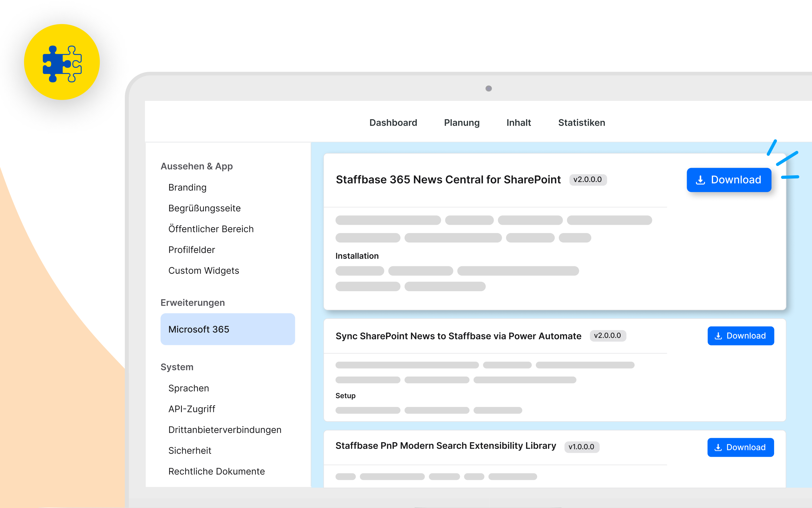This screenshot has height=508, width=812.
Task: Switch to the Planung tab
Action: (462, 123)
